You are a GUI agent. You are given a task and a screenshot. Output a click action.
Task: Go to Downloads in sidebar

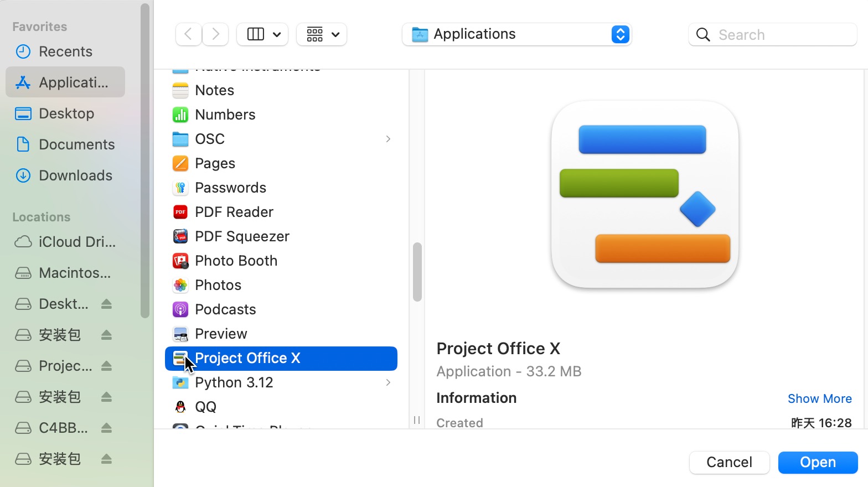click(75, 175)
